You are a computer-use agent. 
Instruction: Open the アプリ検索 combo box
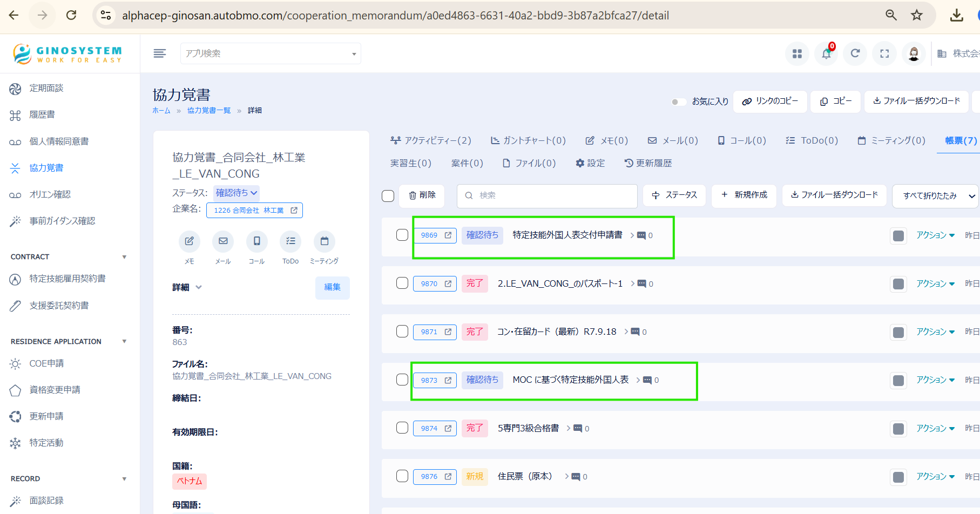pos(271,53)
